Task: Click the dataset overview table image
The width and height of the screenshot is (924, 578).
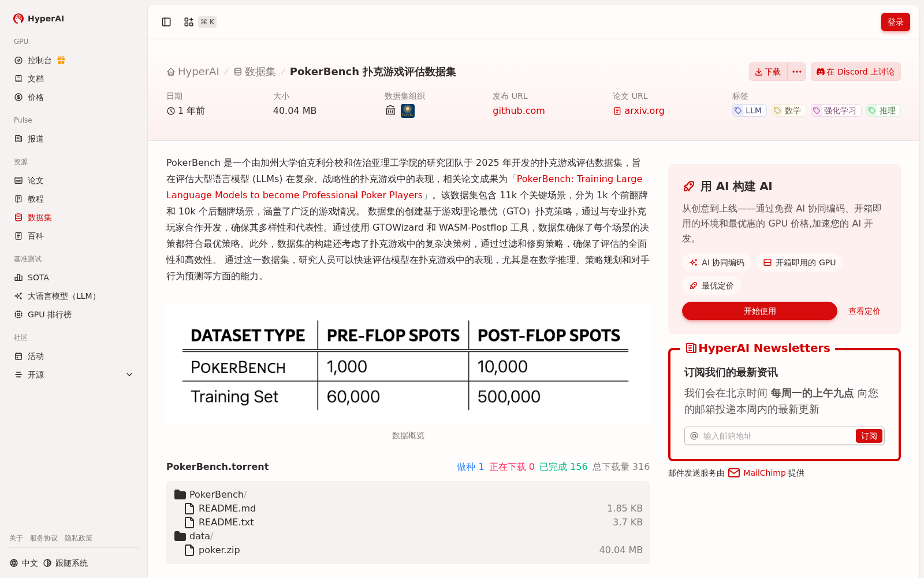Action: (x=408, y=364)
